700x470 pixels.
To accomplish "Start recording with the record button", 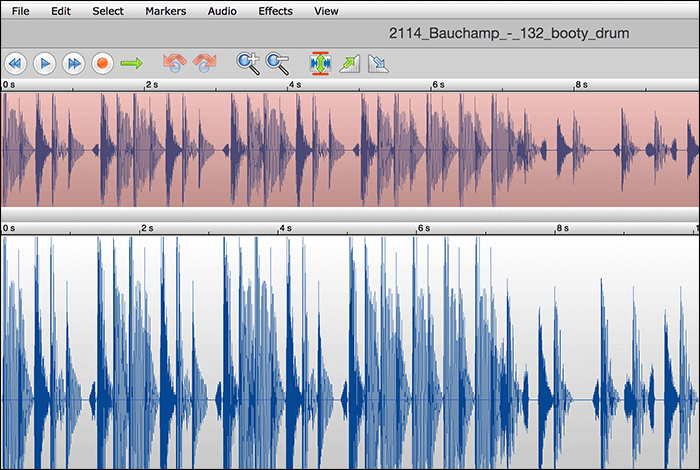I will 101,63.
